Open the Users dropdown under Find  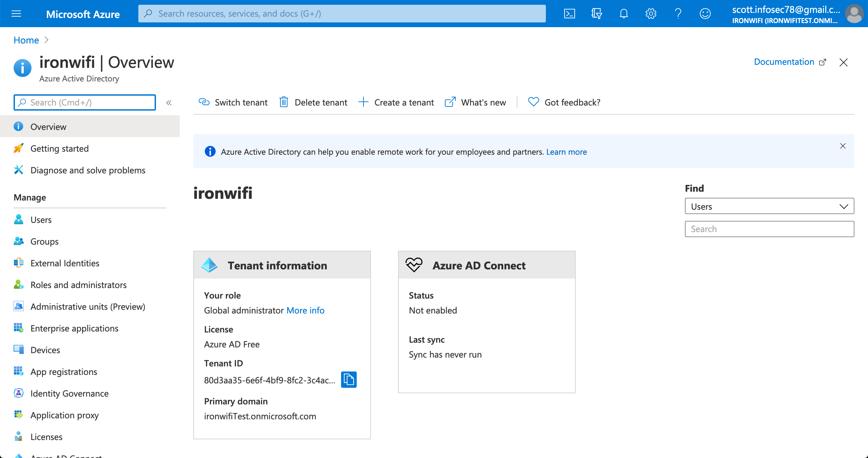pos(769,206)
